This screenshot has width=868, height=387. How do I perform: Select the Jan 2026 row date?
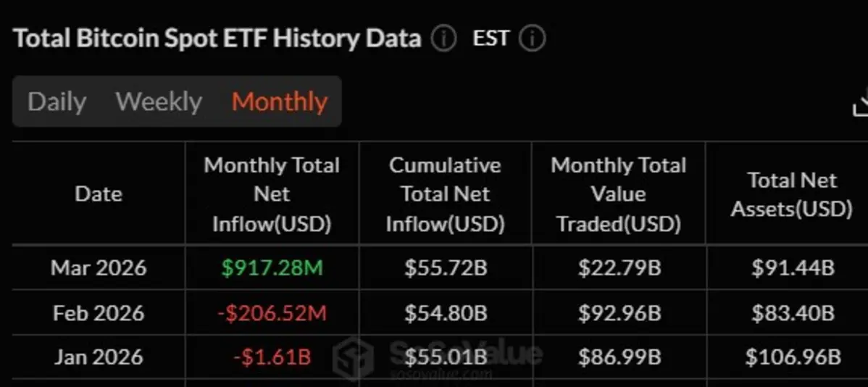(99, 357)
